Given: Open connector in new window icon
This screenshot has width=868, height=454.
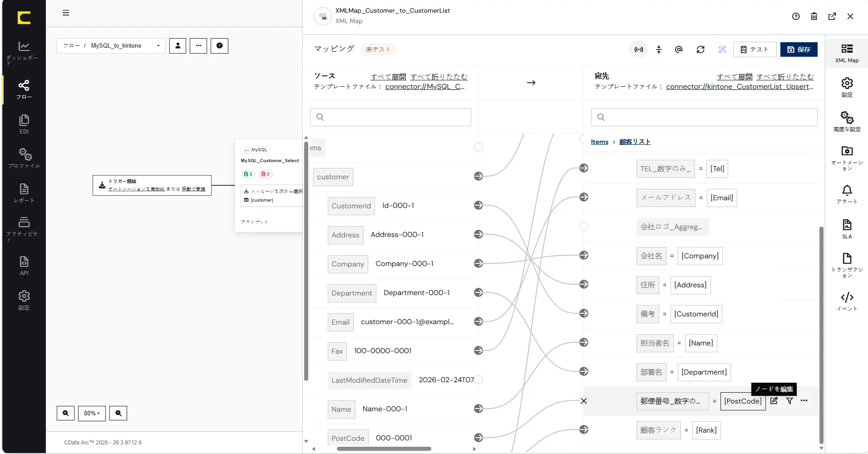Looking at the screenshot, I should 832,16.
